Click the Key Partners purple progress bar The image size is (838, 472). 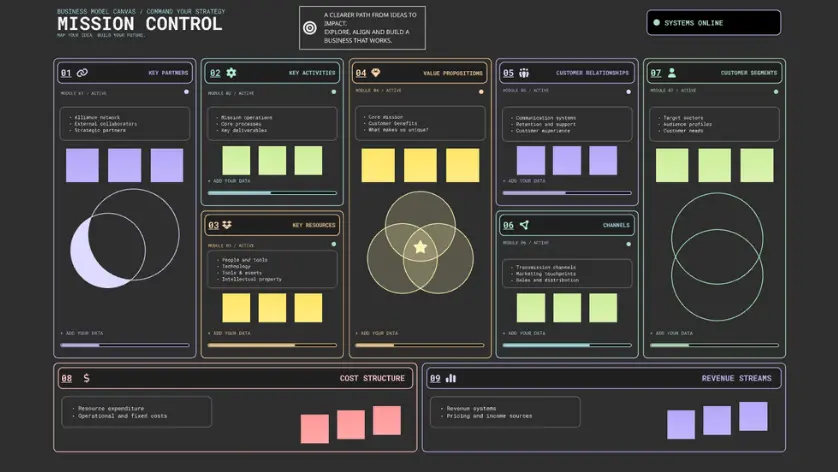click(125, 345)
